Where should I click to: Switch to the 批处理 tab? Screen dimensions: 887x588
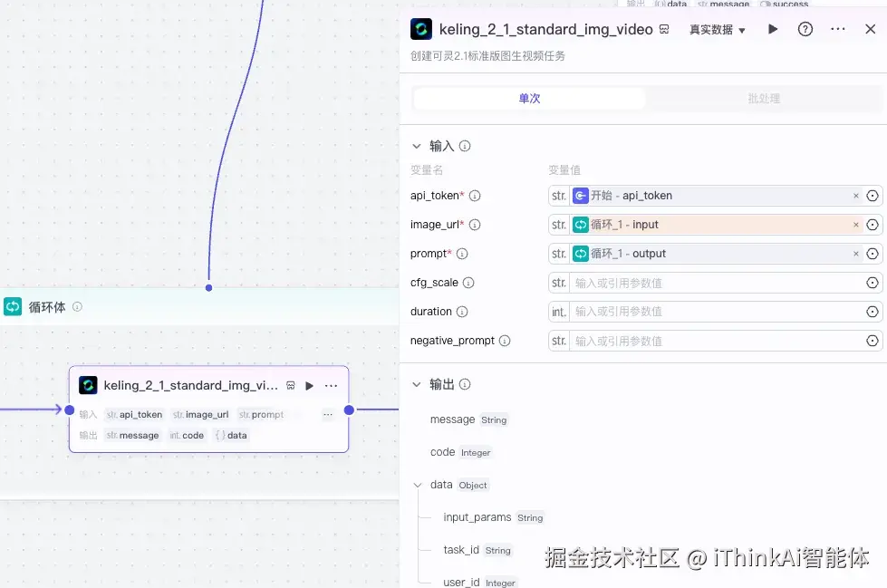pos(766,98)
